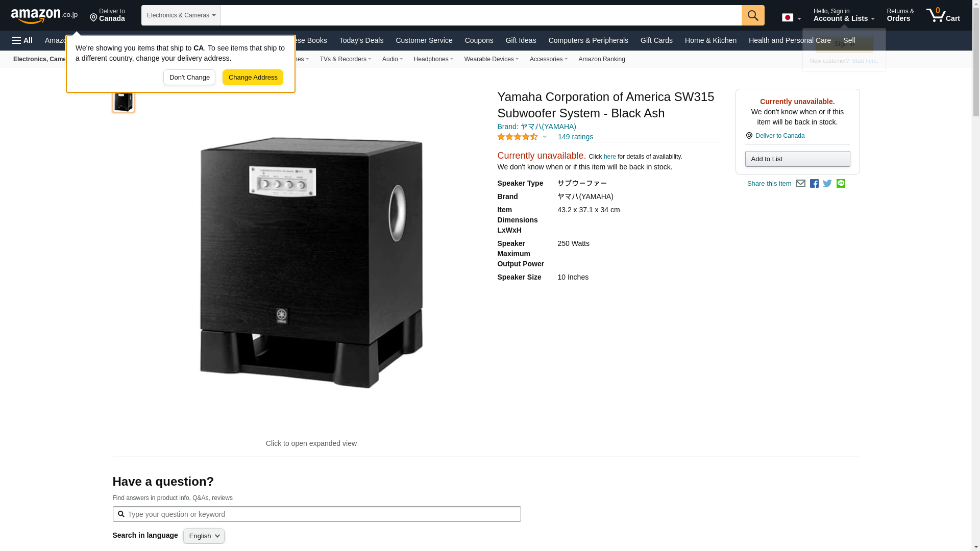Open the Japan flag language selector
Image resolution: width=980 pixels, height=551 pixels.
coord(791,17)
